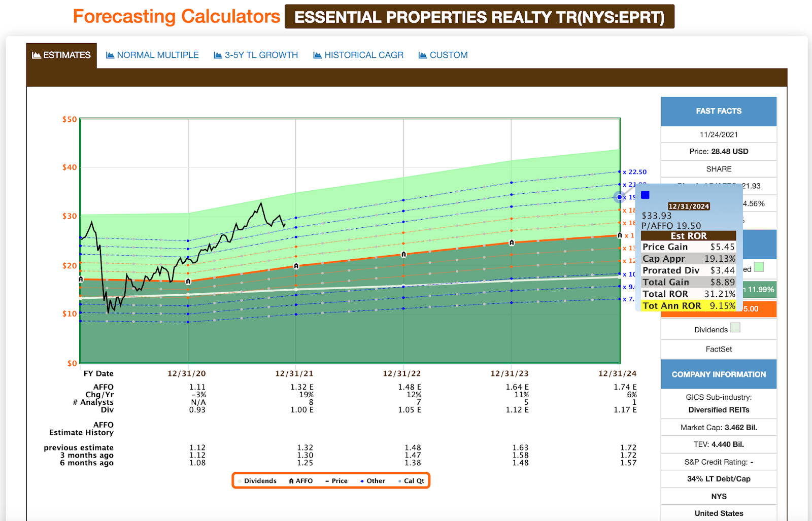This screenshot has width=812, height=521.
Task: Click the $50 y-axis label
Action: tap(70, 120)
